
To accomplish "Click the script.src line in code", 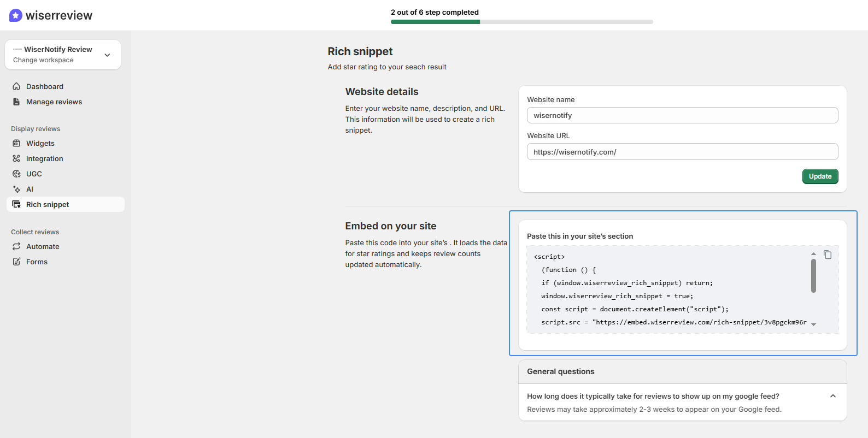I will [x=674, y=322].
